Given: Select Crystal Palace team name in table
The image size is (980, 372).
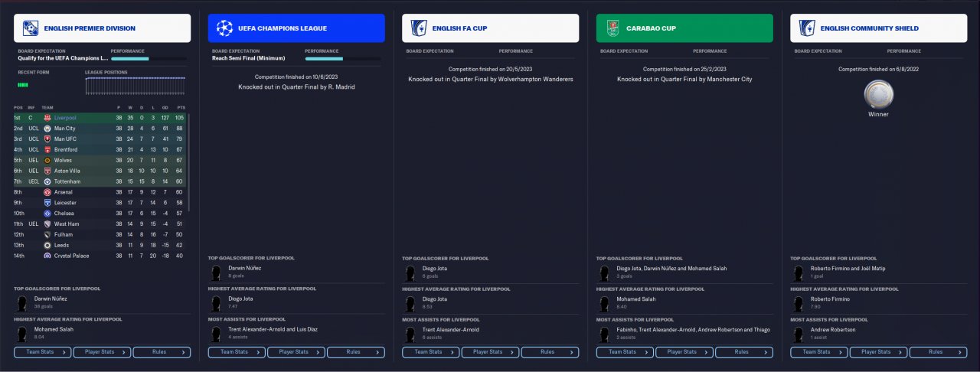Looking at the screenshot, I should [71, 256].
